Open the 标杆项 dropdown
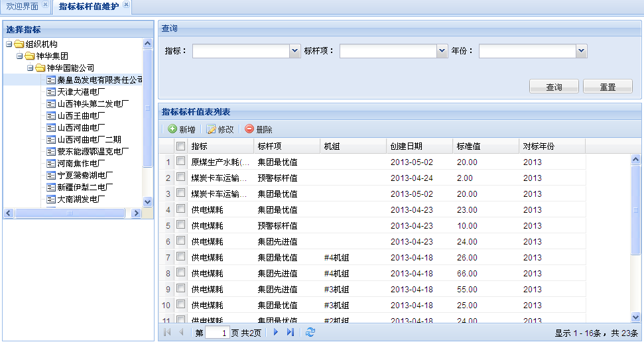Image resolution: width=644 pixels, height=342 pixels. (x=442, y=51)
